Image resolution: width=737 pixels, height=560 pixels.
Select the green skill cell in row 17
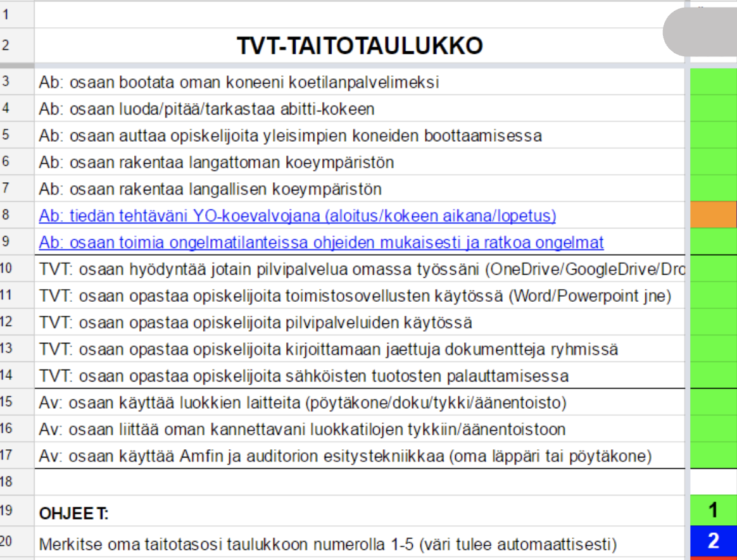point(714,456)
